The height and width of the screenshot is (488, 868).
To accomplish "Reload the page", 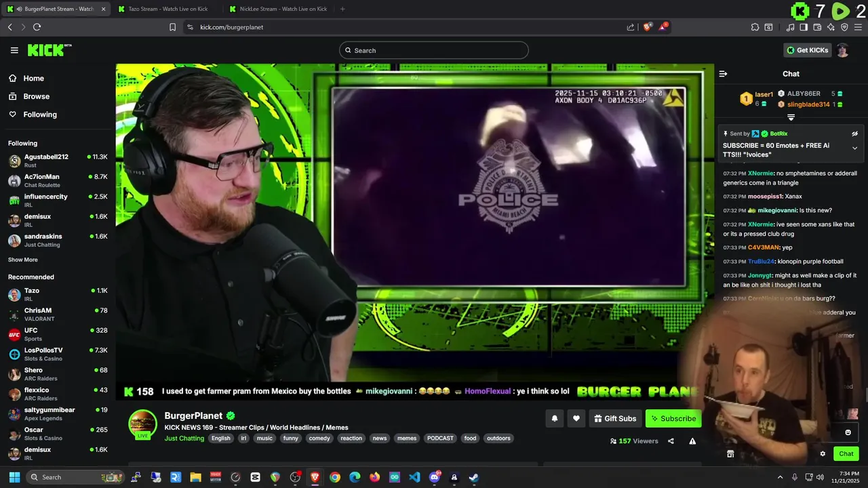I will tap(37, 27).
